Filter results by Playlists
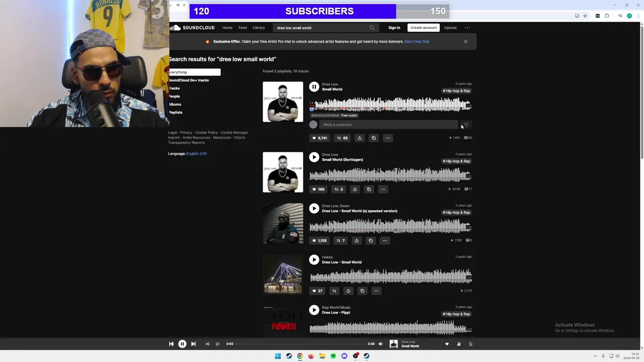 point(176,112)
